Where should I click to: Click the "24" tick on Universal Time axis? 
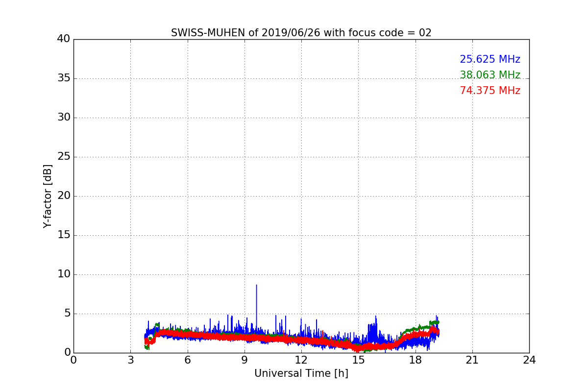coord(529,360)
